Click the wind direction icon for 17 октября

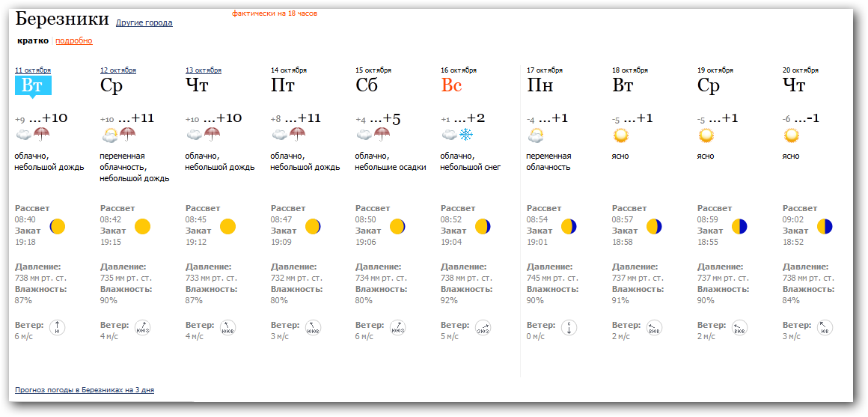point(569,327)
